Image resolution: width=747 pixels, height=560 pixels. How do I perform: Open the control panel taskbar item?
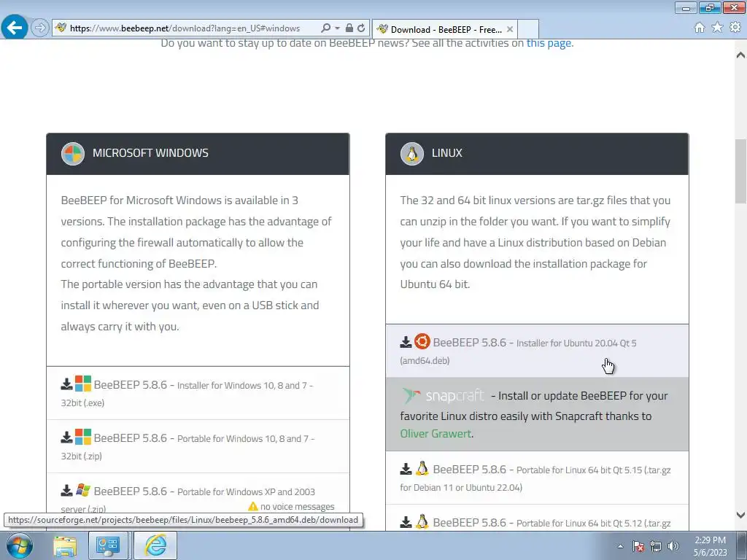pyautogui.click(x=108, y=545)
